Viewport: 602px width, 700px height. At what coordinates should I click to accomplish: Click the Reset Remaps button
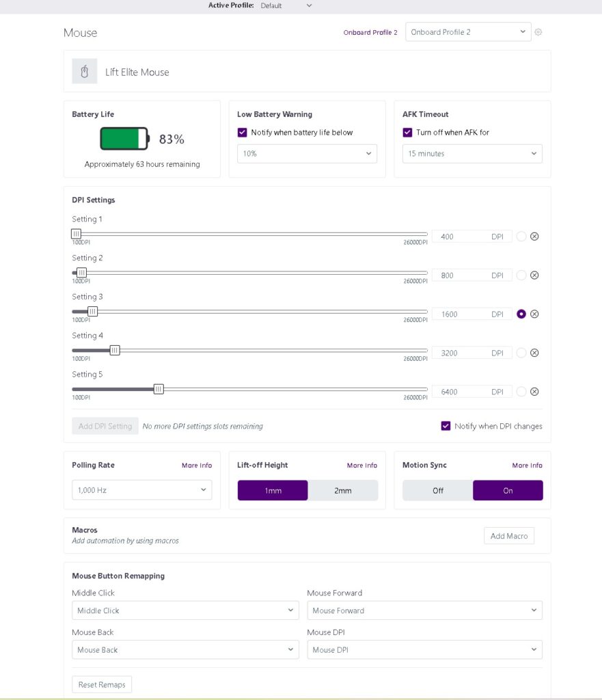point(102,685)
